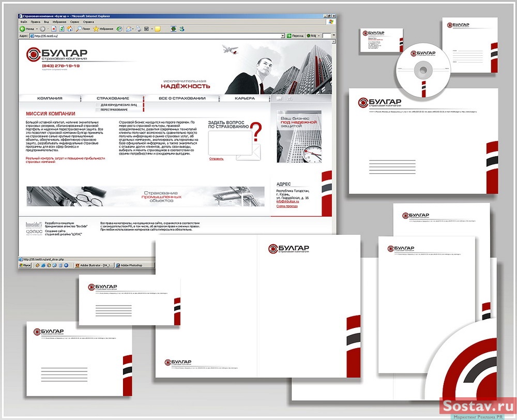The image size is (517, 420).
Task: Click the Булгар logo on website header
Action: [57, 54]
